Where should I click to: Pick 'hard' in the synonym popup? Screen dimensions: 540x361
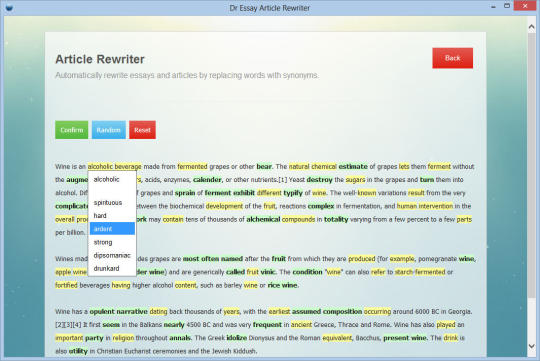(112, 216)
